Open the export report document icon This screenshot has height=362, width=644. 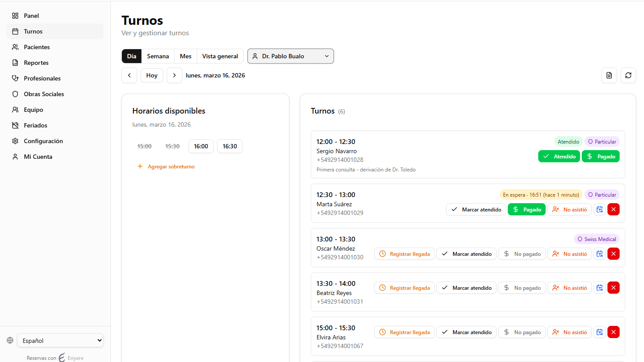609,75
